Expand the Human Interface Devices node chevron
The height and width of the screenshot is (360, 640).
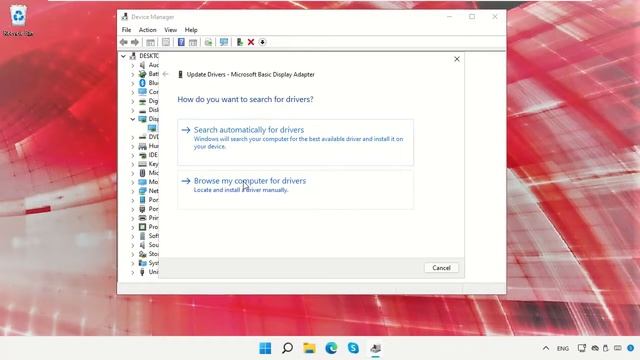point(133,146)
